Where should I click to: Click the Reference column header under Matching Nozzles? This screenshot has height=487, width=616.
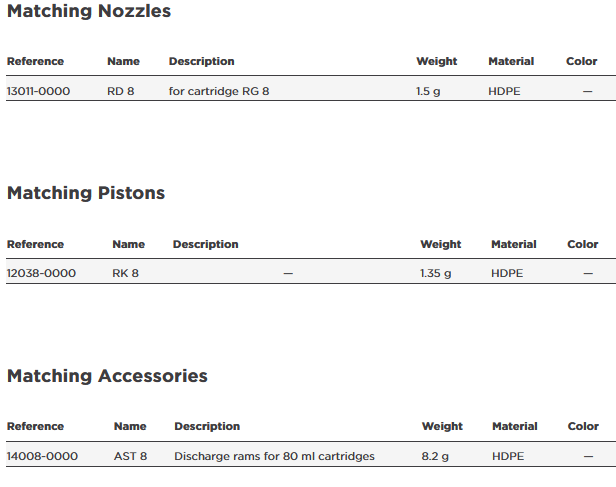point(35,62)
